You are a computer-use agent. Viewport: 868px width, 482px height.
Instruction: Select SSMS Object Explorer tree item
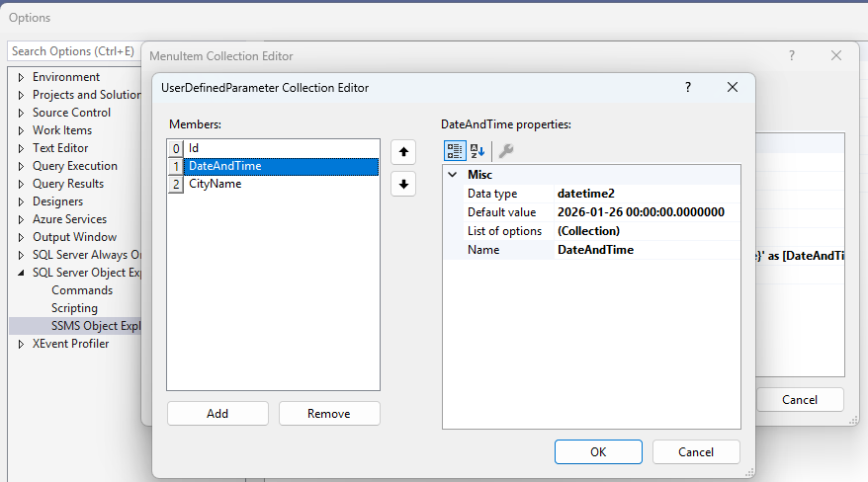(96, 326)
